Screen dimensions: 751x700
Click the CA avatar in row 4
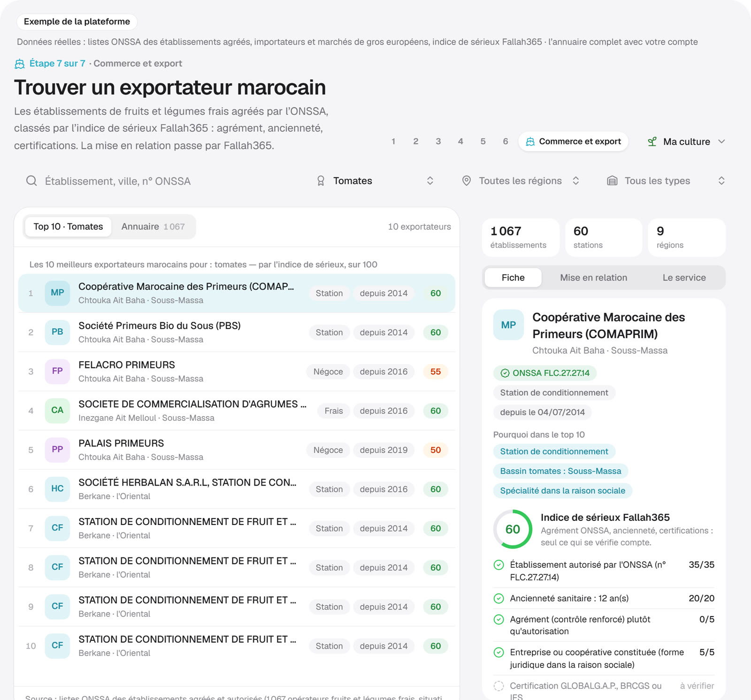click(57, 411)
